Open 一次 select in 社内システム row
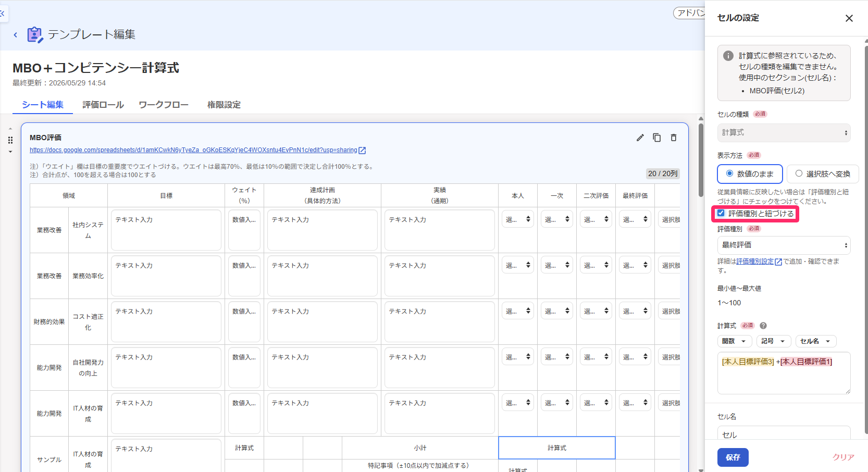 pyautogui.click(x=557, y=220)
